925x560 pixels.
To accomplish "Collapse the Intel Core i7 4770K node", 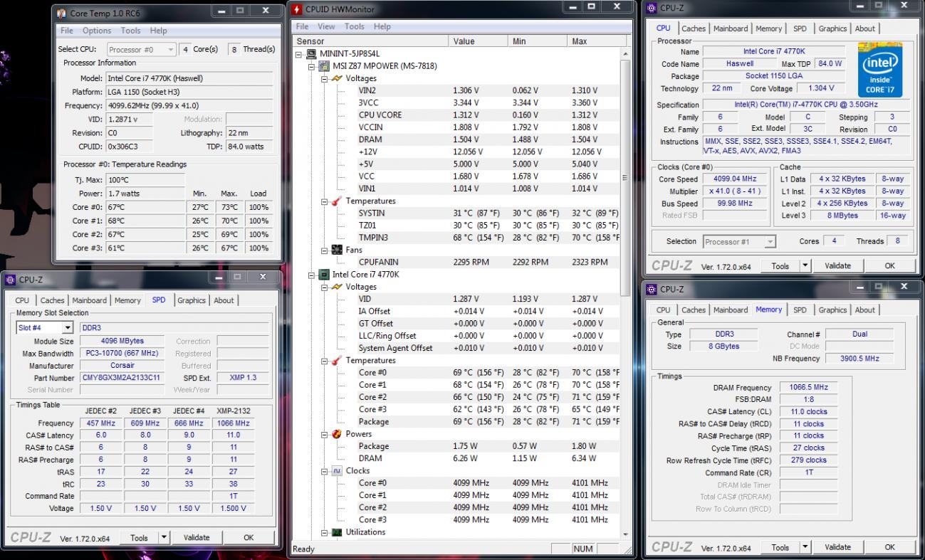I will (x=312, y=275).
